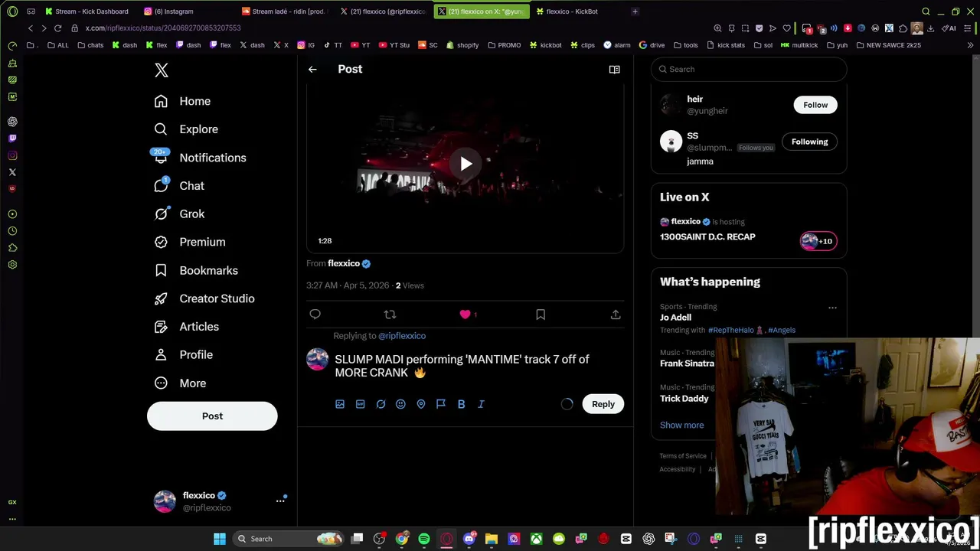Toggle bold formatting in reply
Image resolution: width=980 pixels, height=551 pixels.
[461, 404]
